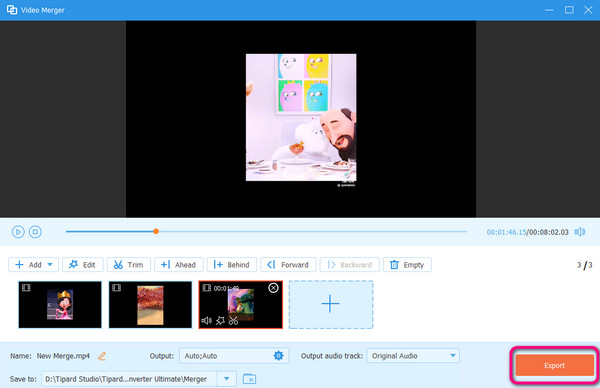Image resolution: width=600 pixels, height=388 pixels.
Task: Maximize the Video Merger window
Action: click(x=569, y=10)
